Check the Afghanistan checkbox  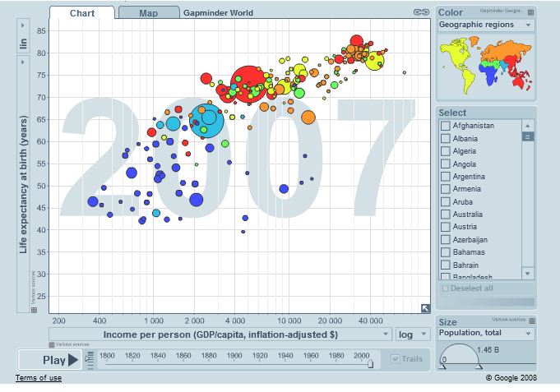[x=446, y=126]
